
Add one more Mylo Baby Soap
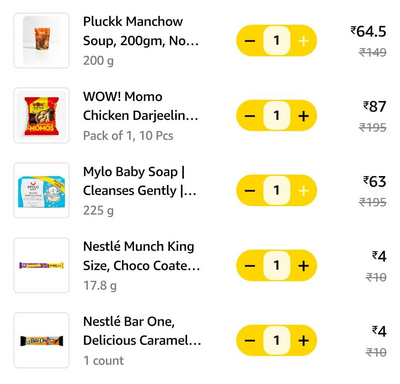(303, 190)
